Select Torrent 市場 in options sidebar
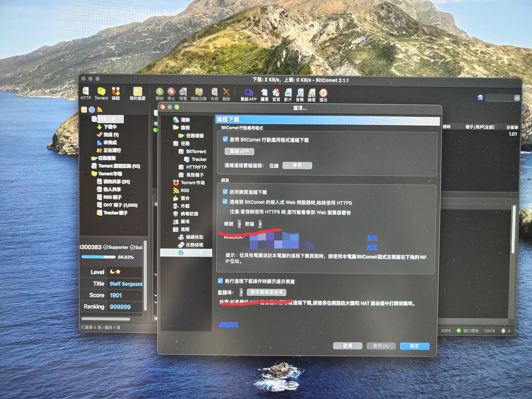The height and width of the screenshot is (399, 532). [193, 183]
